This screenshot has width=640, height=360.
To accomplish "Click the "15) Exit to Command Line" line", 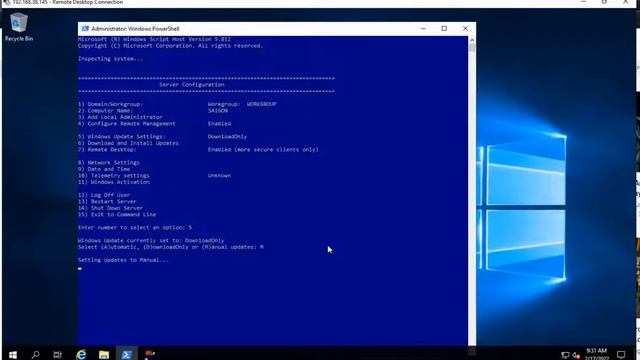I will click(117, 215).
